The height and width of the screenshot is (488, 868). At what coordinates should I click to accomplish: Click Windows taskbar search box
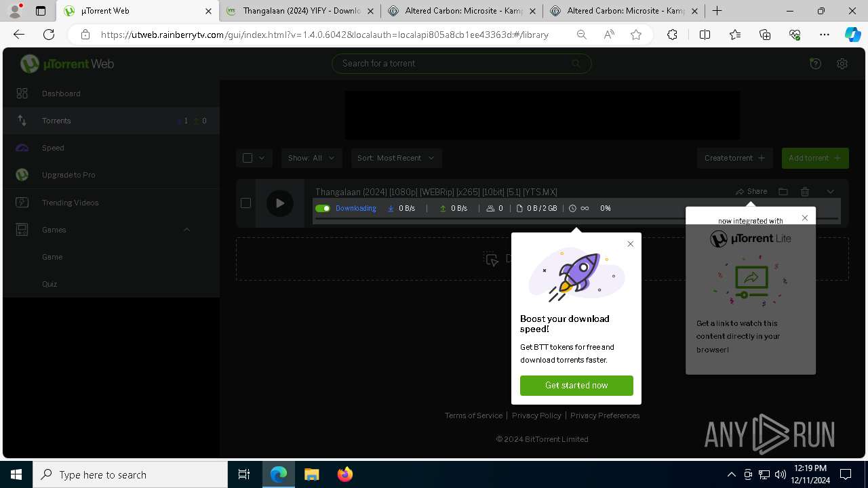coord(130,474)
